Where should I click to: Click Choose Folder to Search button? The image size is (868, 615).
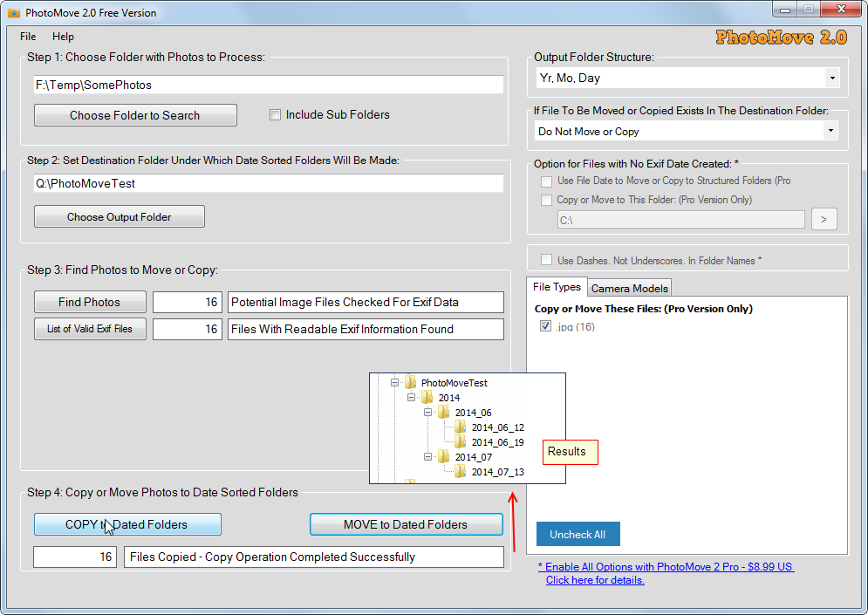tap(135, 115)
